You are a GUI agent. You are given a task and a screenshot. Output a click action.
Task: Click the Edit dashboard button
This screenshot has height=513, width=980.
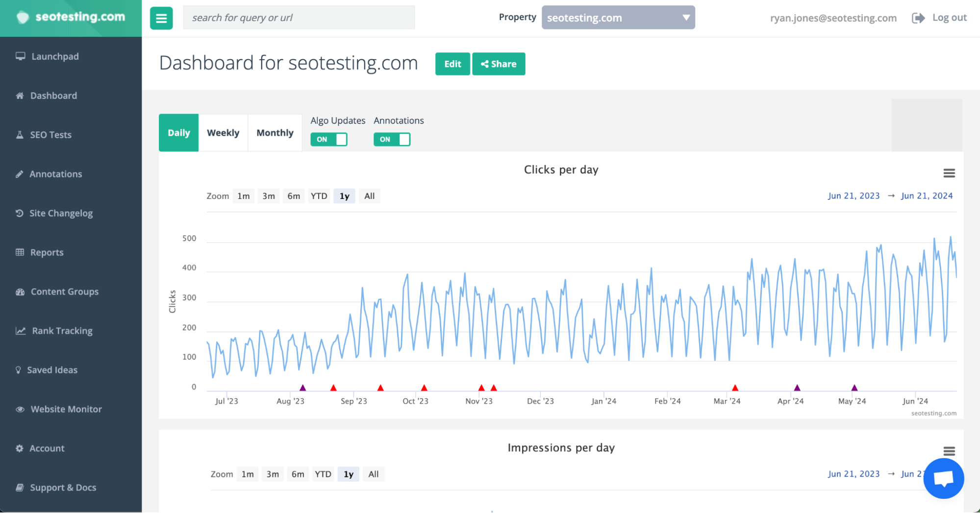click(452, 64)
